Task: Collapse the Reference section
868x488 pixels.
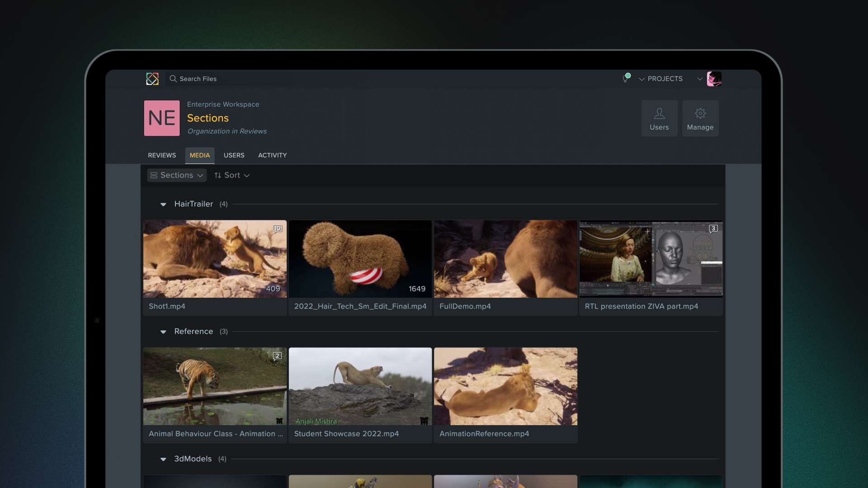Action: (x=163, y=332)
